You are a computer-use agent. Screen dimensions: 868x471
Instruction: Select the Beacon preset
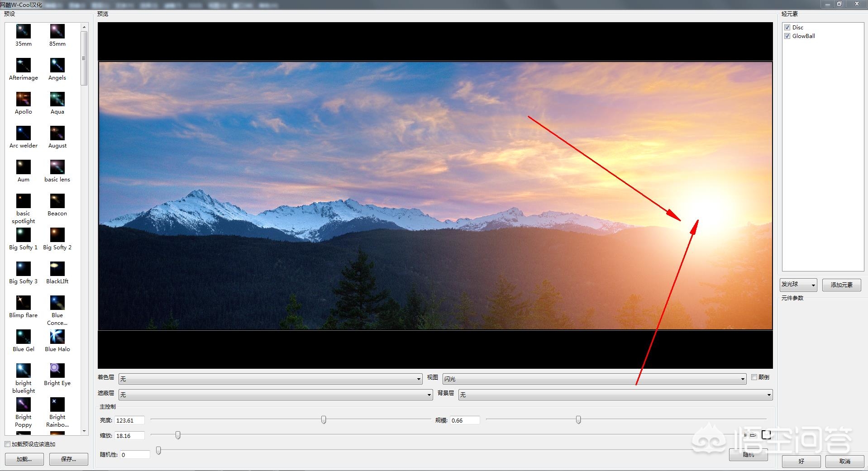click(x=57, y=201)
